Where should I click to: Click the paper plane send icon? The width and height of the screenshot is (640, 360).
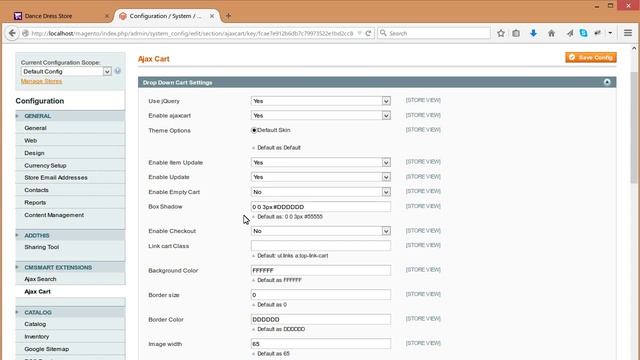(x=570, y=33)
